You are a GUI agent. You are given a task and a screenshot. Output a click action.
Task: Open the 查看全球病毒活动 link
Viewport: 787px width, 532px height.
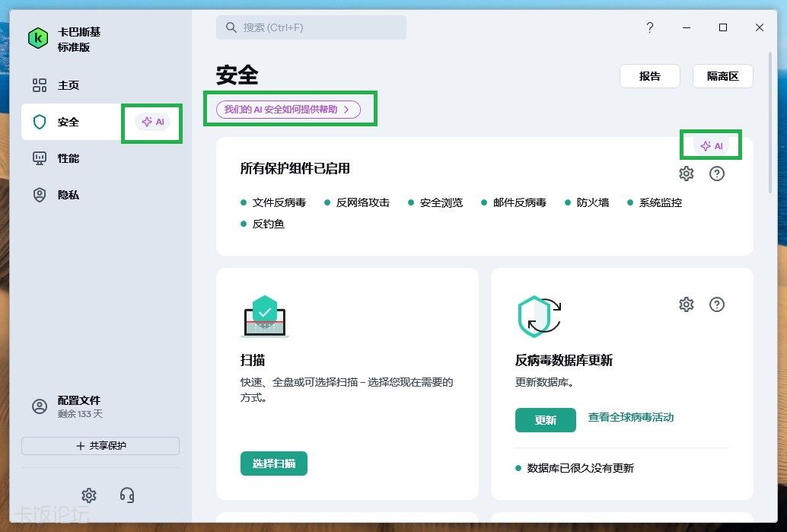point(631,418)
